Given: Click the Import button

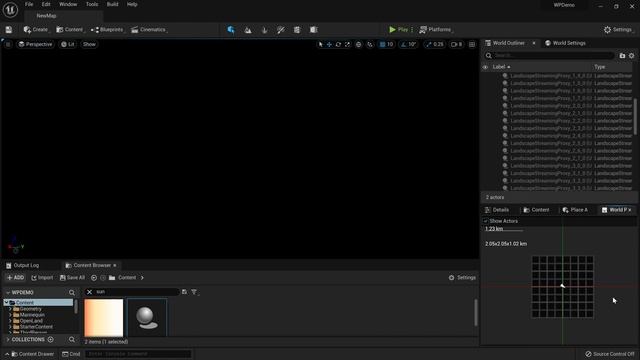Looking at the screenshot, I should point(42,278).
